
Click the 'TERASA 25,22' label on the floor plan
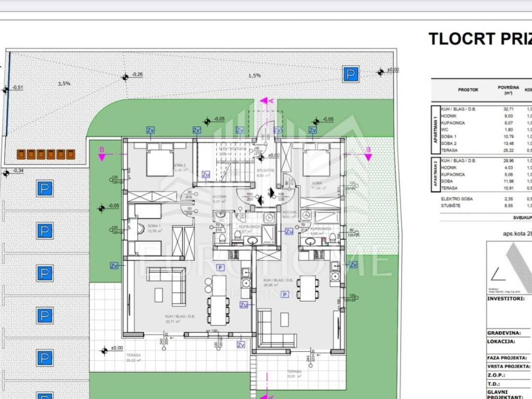pos(134,357)
